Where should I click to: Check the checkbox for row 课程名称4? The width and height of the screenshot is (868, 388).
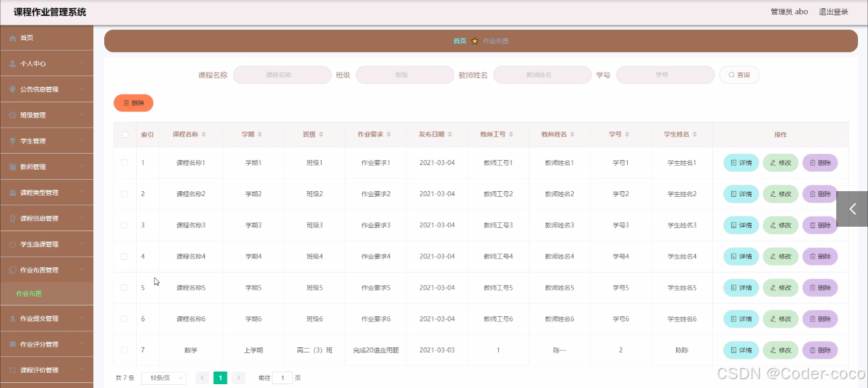point(125,257)
